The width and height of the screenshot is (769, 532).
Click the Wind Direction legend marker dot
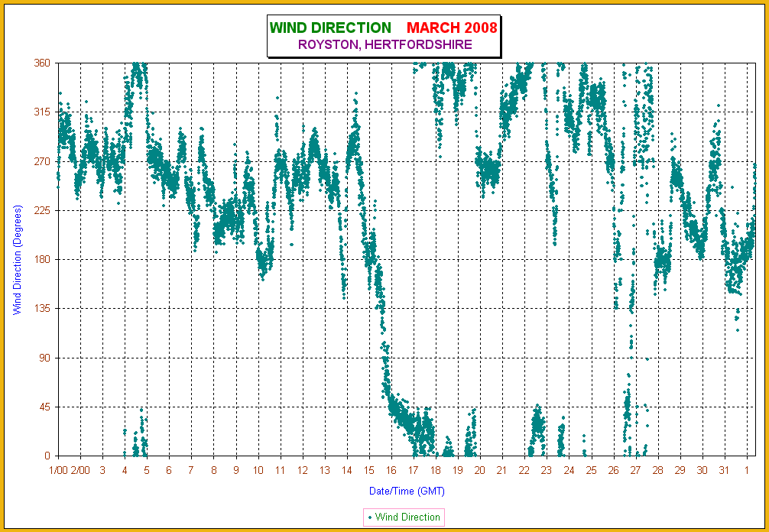coord(370,517)
